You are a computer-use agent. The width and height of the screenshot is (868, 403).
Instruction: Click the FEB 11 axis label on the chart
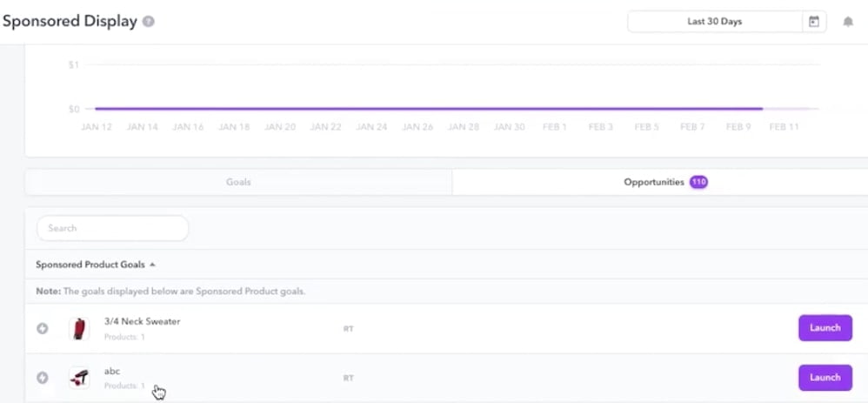[785, 127]
